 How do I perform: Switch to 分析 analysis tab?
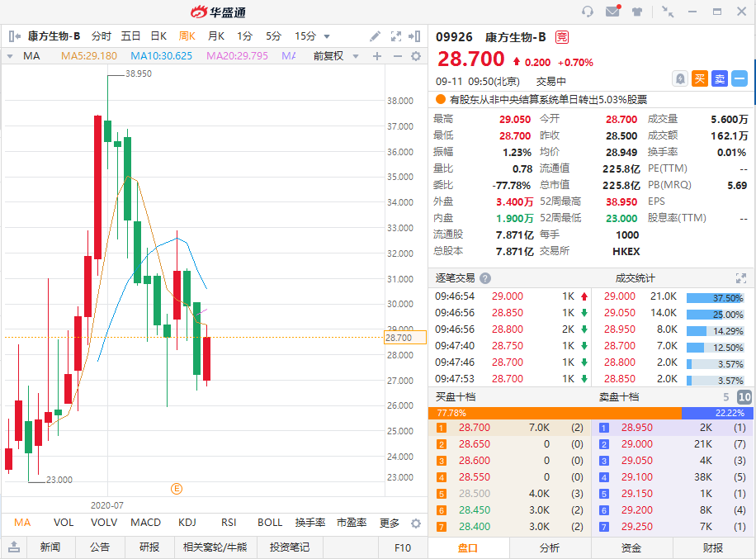[x=550, y=548]
